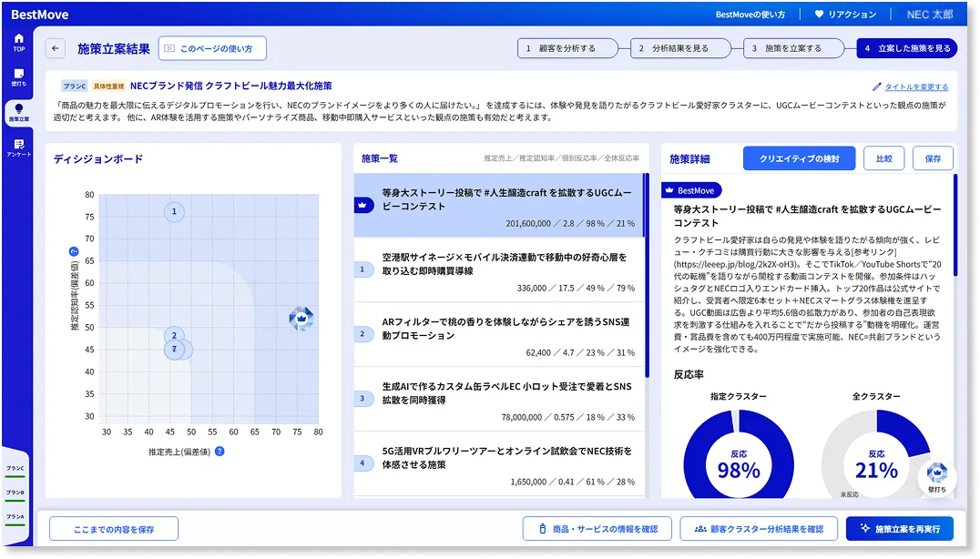This screenshot has width=980, height=559.
Task: Click number 1 badge of 空港駅サイネージ item
Action: click(x=362, y=269)
